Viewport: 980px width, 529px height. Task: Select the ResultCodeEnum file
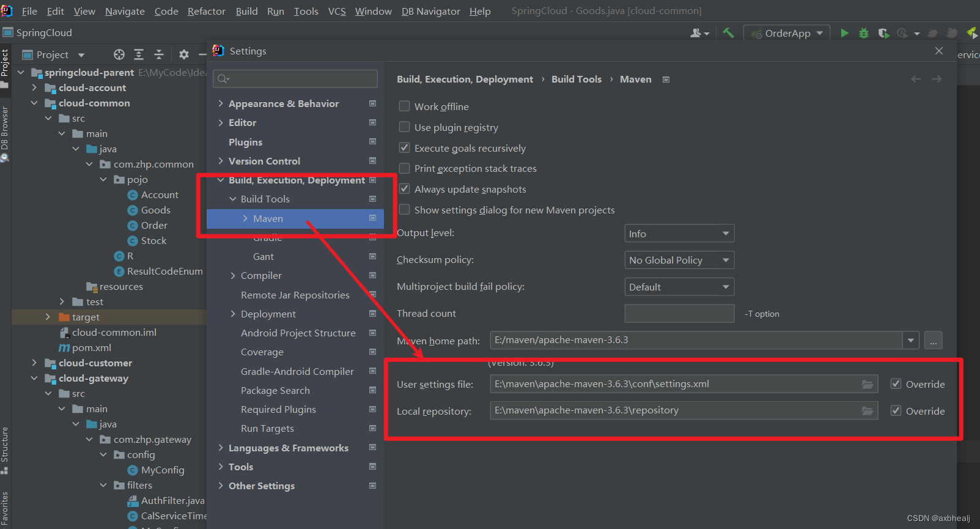158,271
